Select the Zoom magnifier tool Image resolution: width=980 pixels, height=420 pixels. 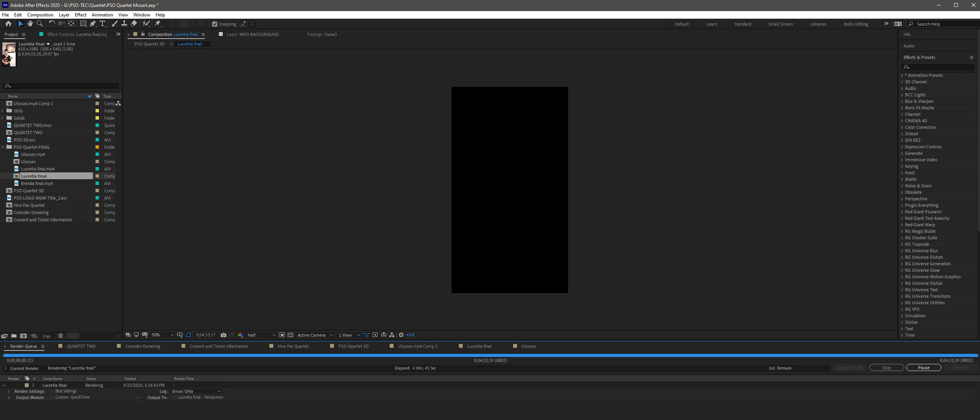40,24
